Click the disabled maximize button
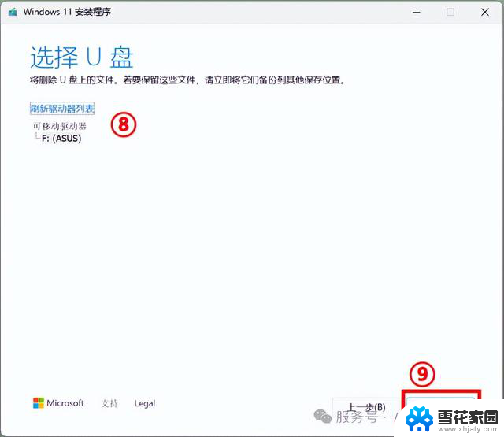The image size is (504, 437). pos(450,13)
